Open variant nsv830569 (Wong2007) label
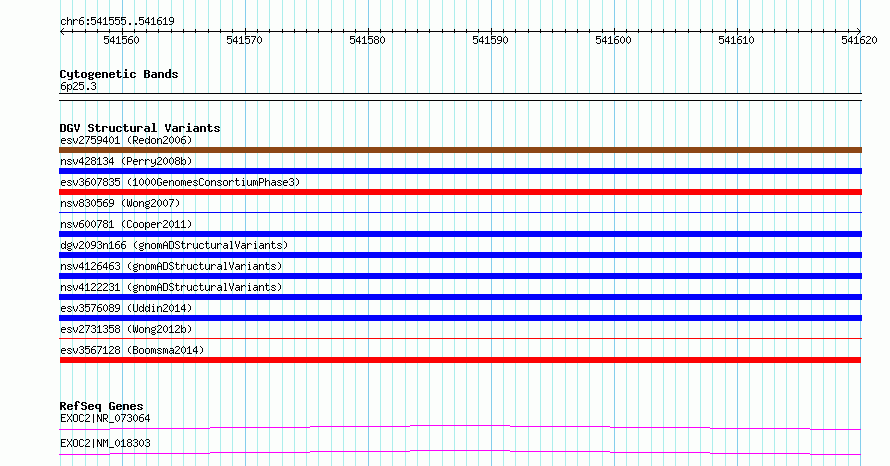The image size is (890, 466). point(120,203)
